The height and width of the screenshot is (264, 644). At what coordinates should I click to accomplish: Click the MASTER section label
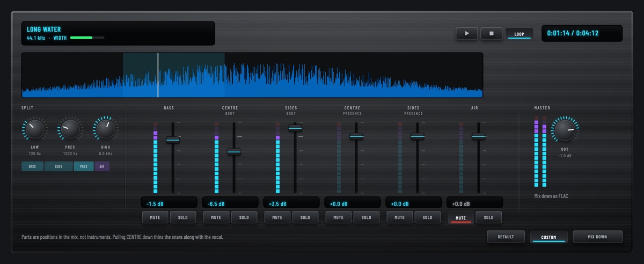542,108
